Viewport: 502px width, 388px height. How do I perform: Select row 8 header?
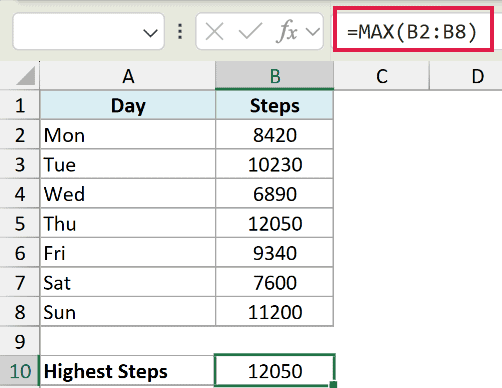pyautogui.click(x=20, y=312)
